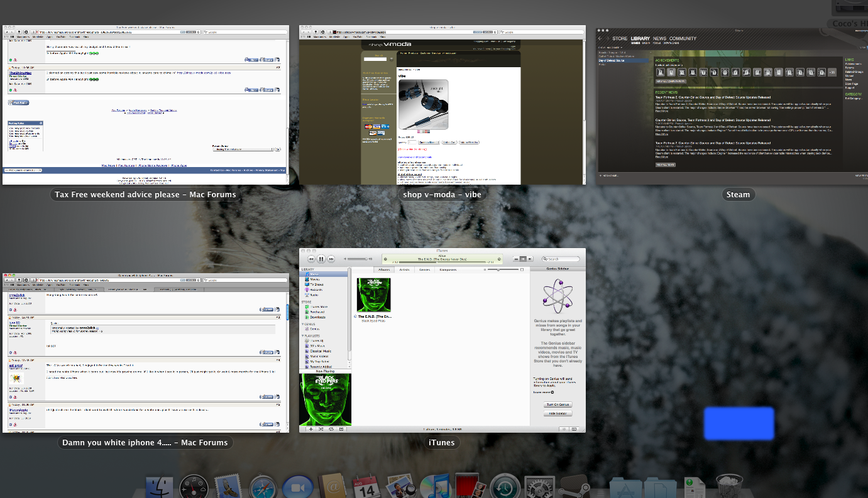Click Turn On Genius button
Image resolution: width=868 pixels, height=498 pixels.
coord(558,404)
